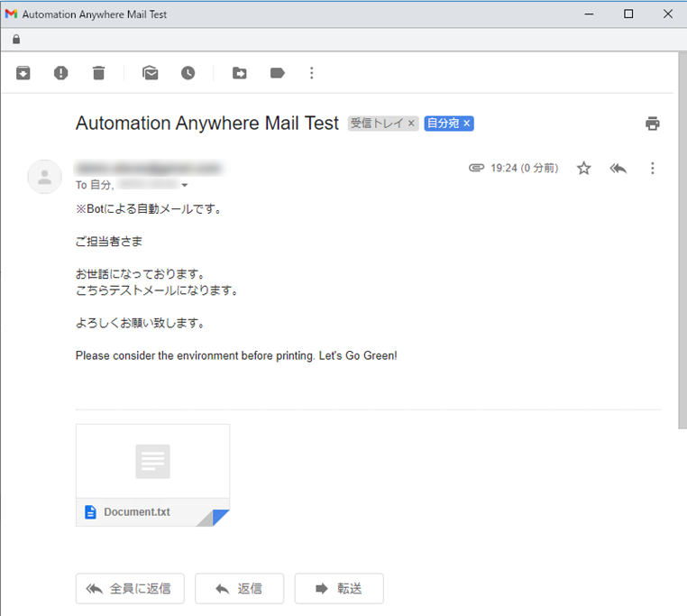Click the site lock security icon
The width and height of the screenshot is (687, 616).
[x=16, y=40]
